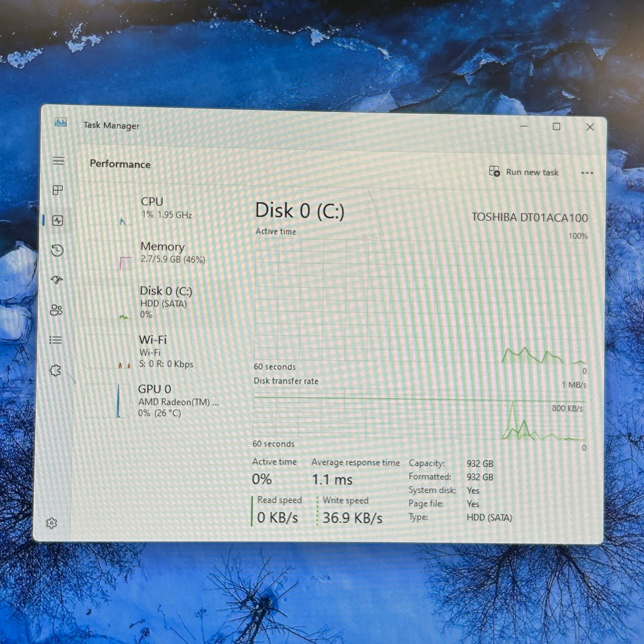Open the Startup apps page icon
Viewport: 644px width, 644px height.
coord(57,280)
